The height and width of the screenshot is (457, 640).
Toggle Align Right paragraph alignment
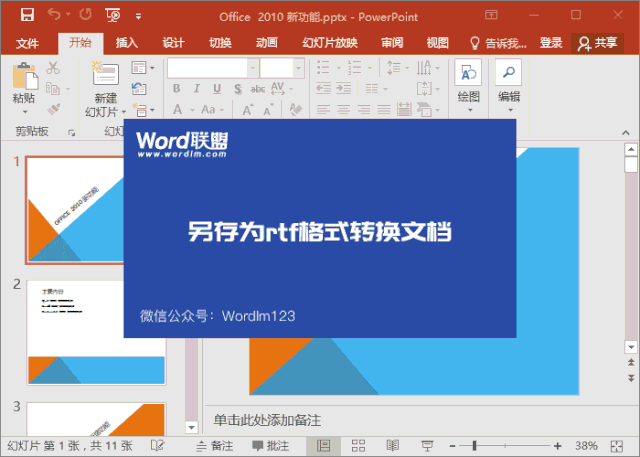pyautogui.click(x=364, y=109)
